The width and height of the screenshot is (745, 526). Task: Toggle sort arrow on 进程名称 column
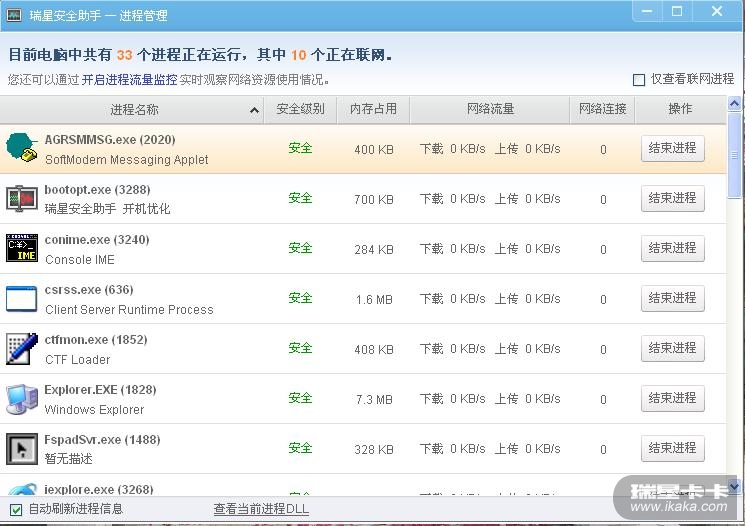254,110
